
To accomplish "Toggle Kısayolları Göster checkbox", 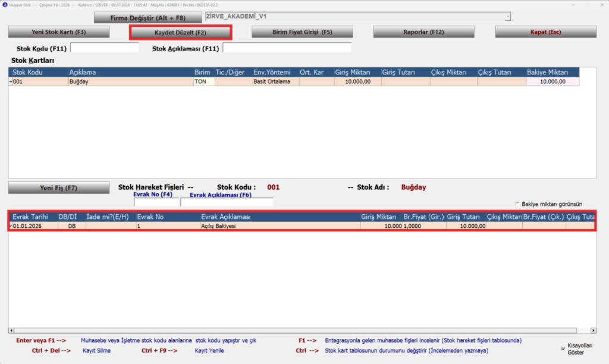I will [x=563, y=349].
